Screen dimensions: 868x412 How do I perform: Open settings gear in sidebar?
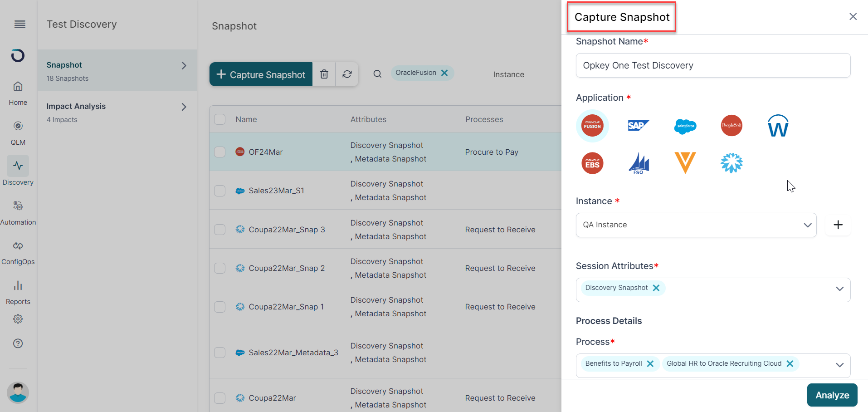(18, 319)
